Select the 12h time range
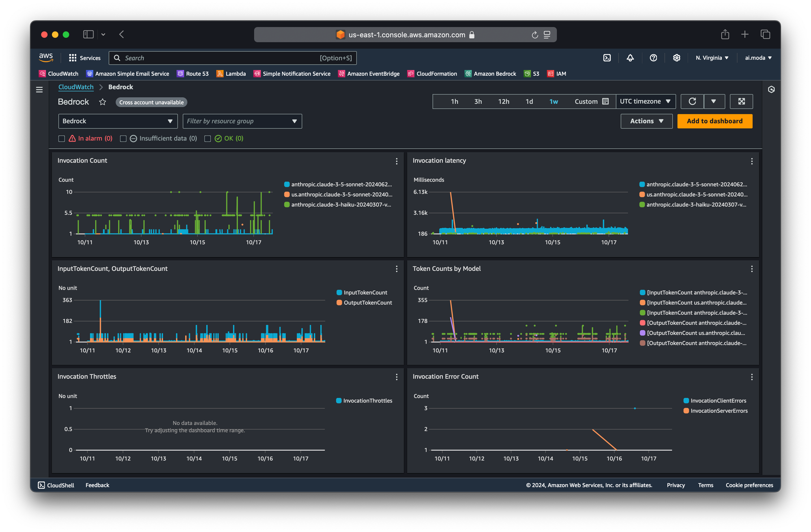The width and height of the screenshot is (811, 532). coord(504,101)
